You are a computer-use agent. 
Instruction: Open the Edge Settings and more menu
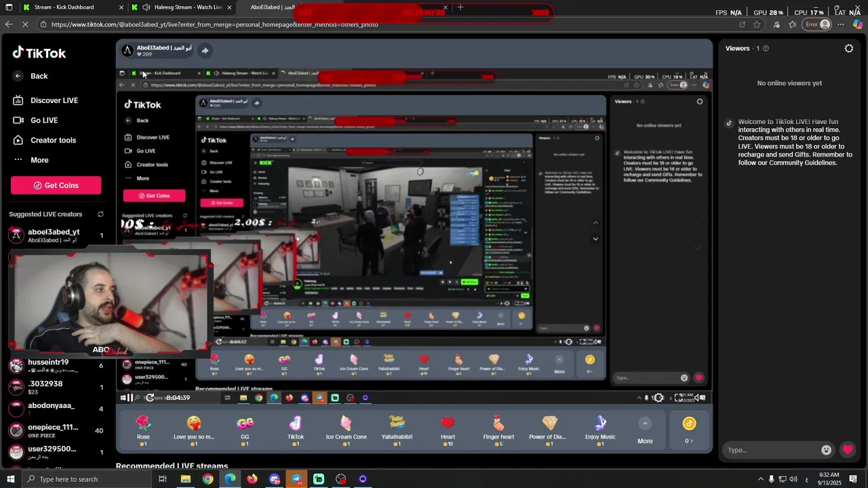tap(841, 24)
